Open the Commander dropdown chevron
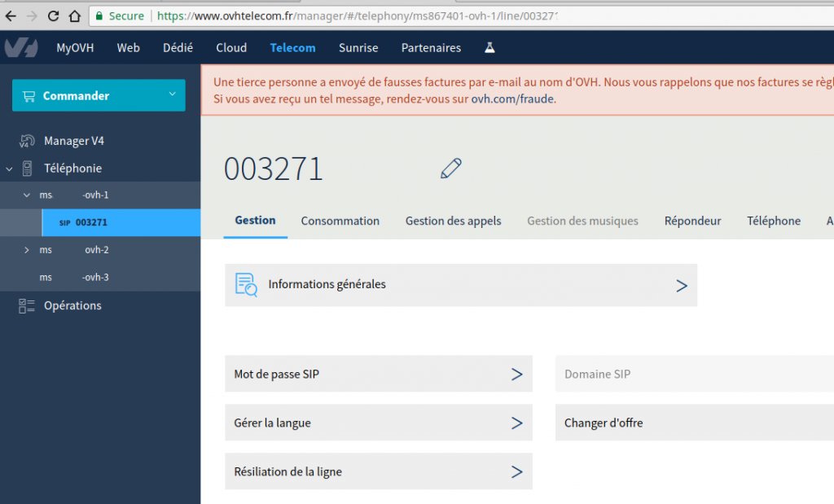 (171, 95)
